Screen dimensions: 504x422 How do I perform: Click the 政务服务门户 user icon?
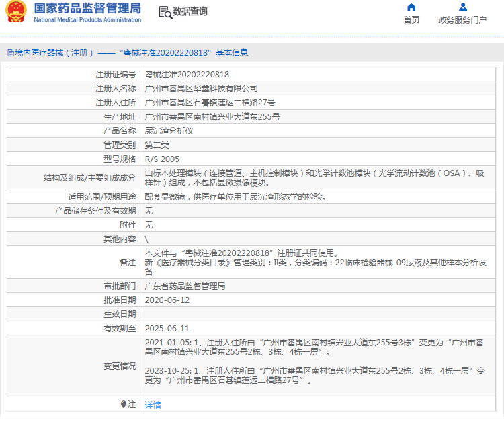coord(462,7)
